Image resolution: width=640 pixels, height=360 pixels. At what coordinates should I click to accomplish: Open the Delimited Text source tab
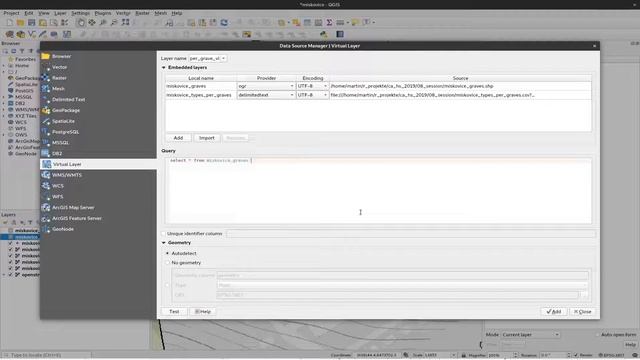tap(98, 99)
